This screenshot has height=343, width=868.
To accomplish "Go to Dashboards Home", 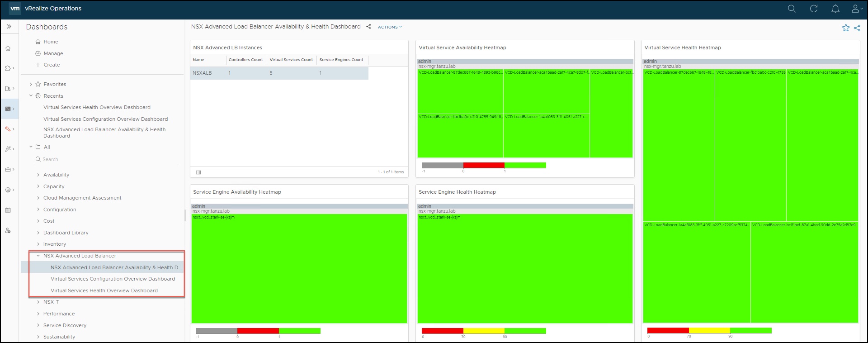I will pyautogui.click(x=51, y=42).
